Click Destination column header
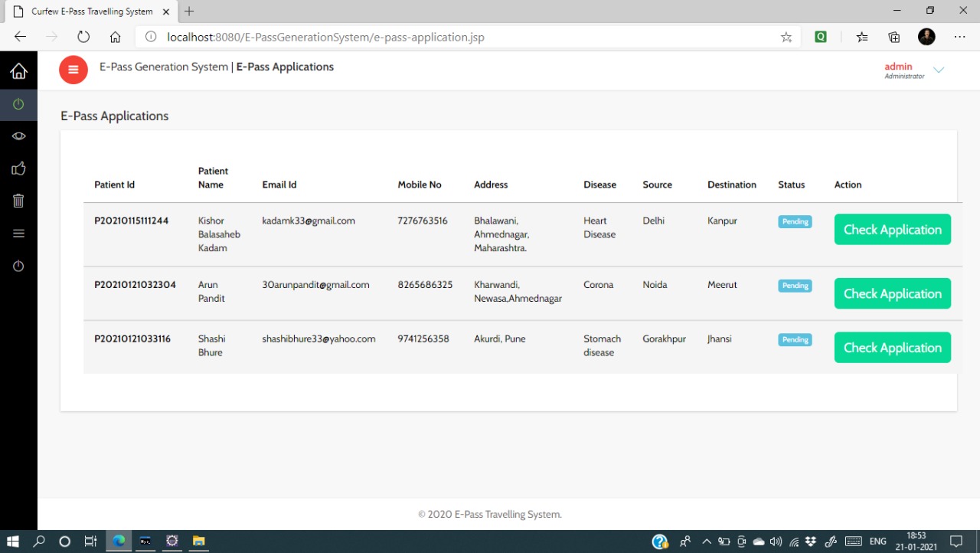The width and height of the screenshot is (980, 553). click(732, 185)
